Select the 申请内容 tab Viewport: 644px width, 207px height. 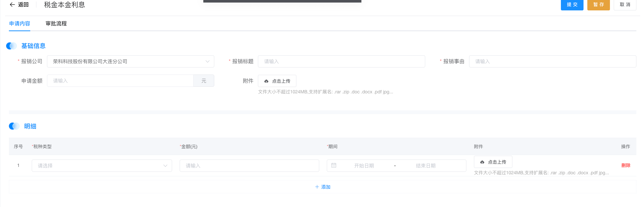pyautogui.click(x=20, y=24)
